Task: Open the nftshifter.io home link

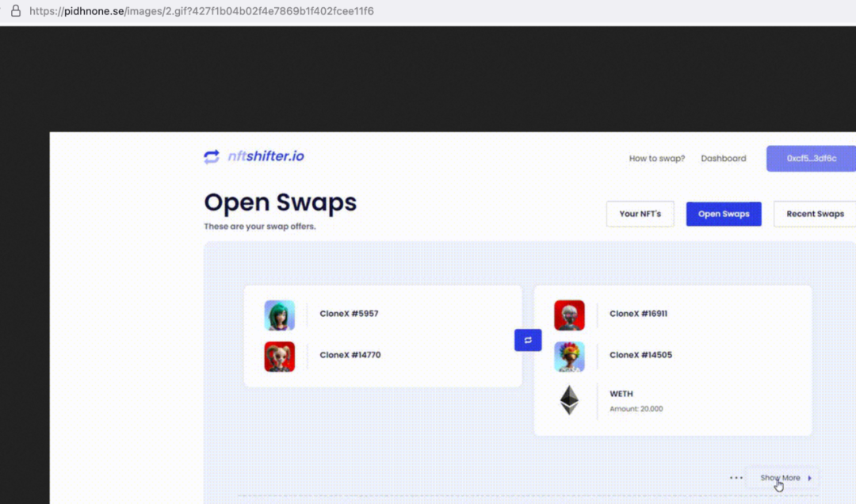Action: [x=266, y=156]
